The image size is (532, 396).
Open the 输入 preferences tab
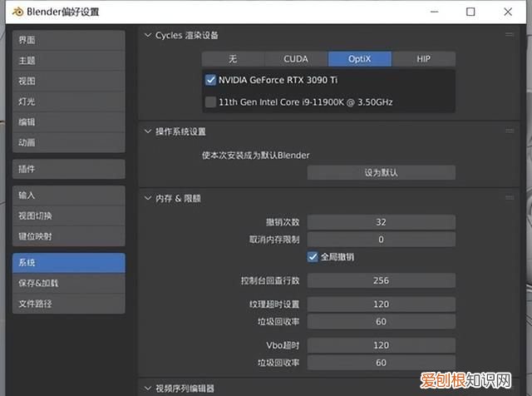[x=69, y=196]
